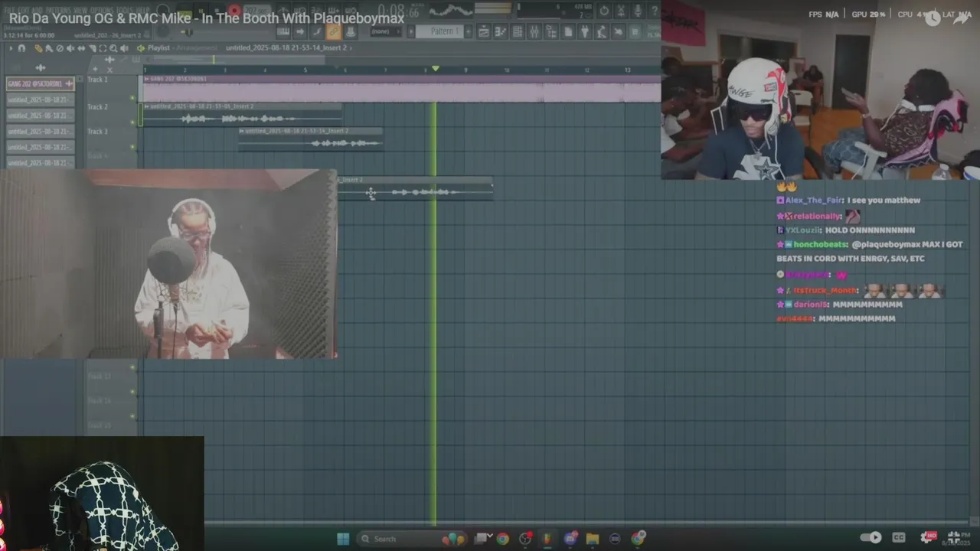Open the PATTERNS menu

click(x=58, y=10)
